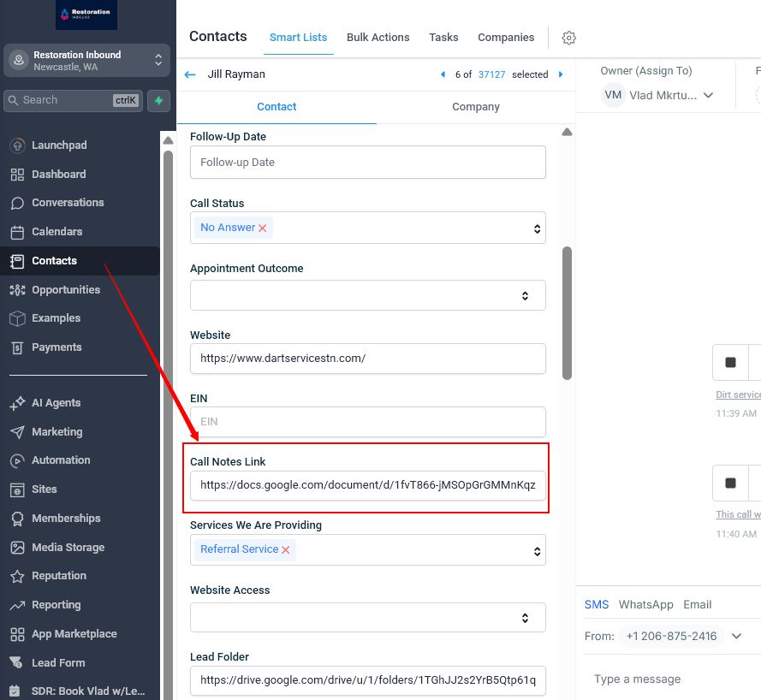Screen dimensions: 761x700
Task: Click the settings gear icon beside Companies
Action: 569,38
